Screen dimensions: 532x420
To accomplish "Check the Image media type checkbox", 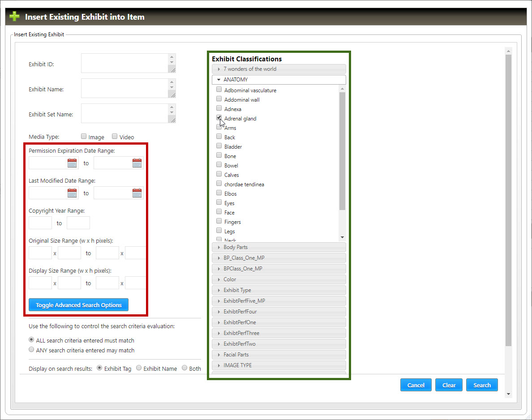I will click(84, 137).
